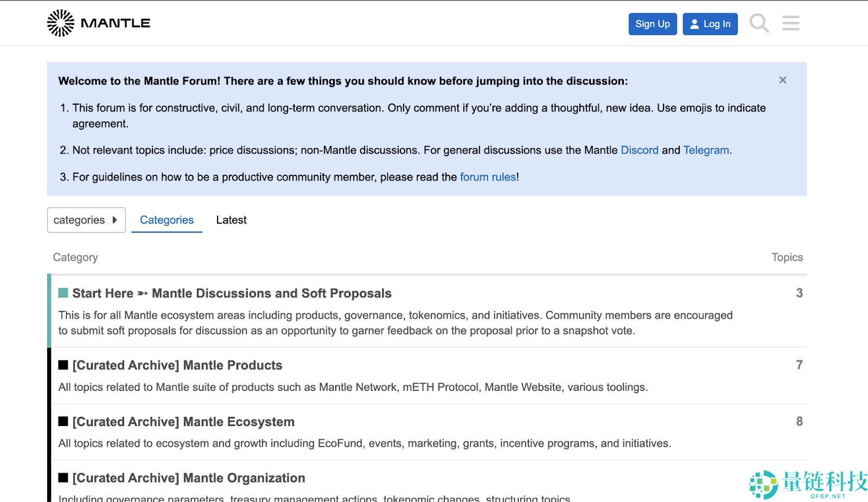
Task: Open Start Here Mantle Discussions category
Action: click(232, 293)
